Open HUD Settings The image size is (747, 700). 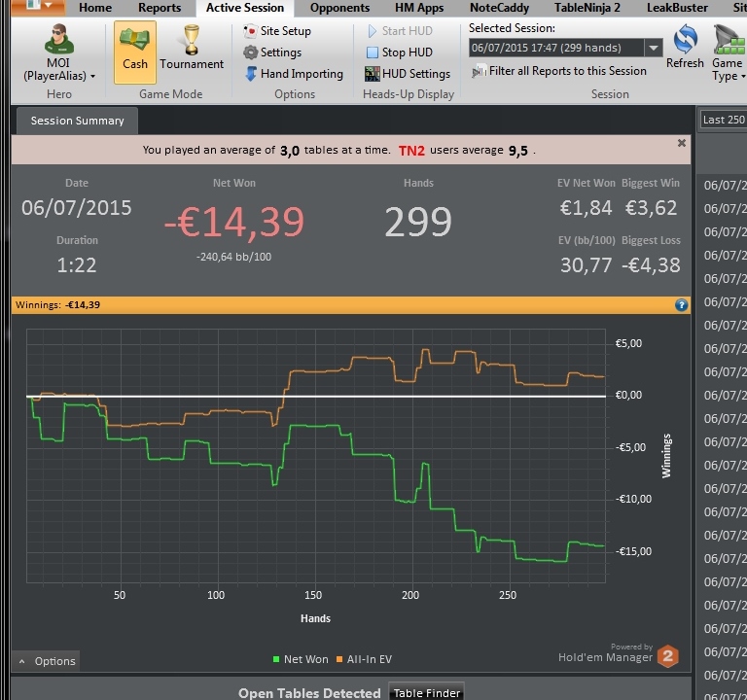pyautogui.click(x=408, y=74)
